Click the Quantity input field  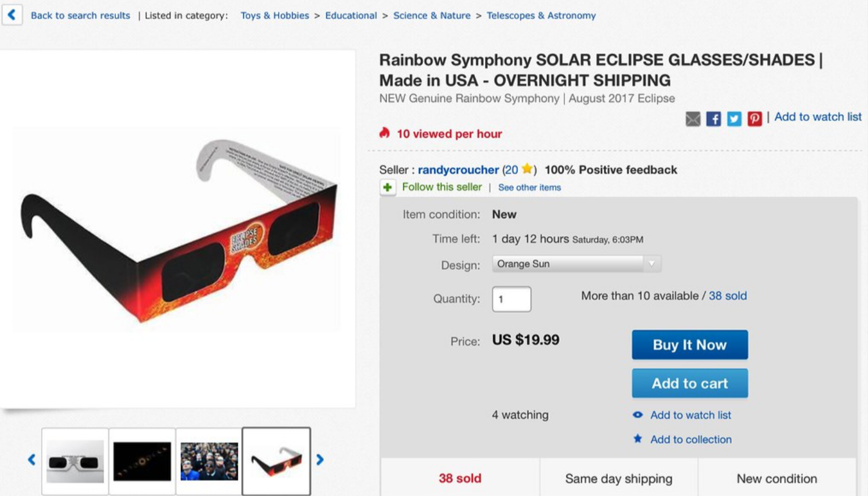pos(511,299)
